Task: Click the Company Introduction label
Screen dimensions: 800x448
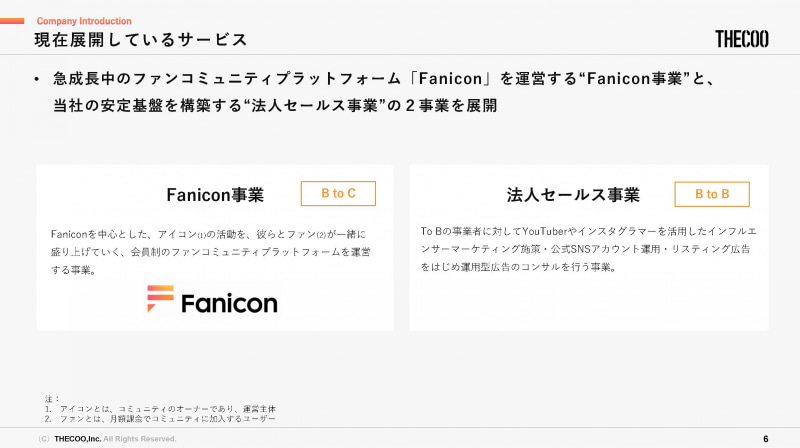Action: pos(84,21)
